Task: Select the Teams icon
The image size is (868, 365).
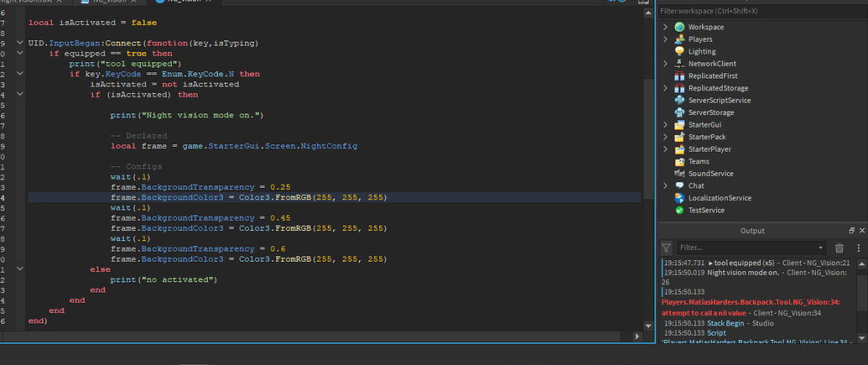Action: [679, 161]
